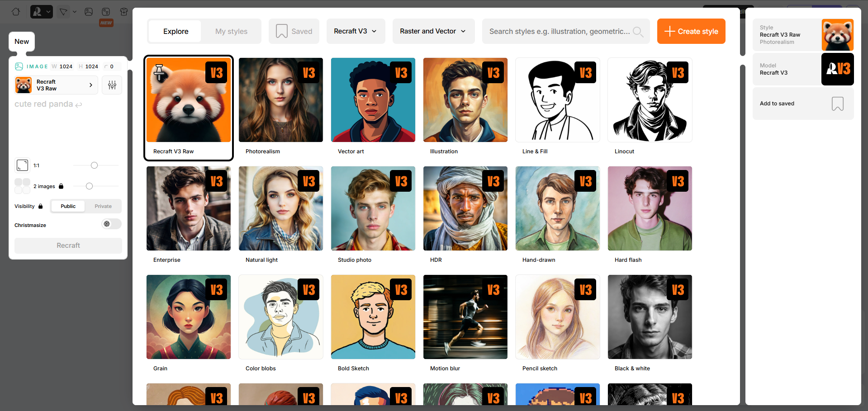Click the image count grid icon
868x411 pixels.
[x=22, y=186]
